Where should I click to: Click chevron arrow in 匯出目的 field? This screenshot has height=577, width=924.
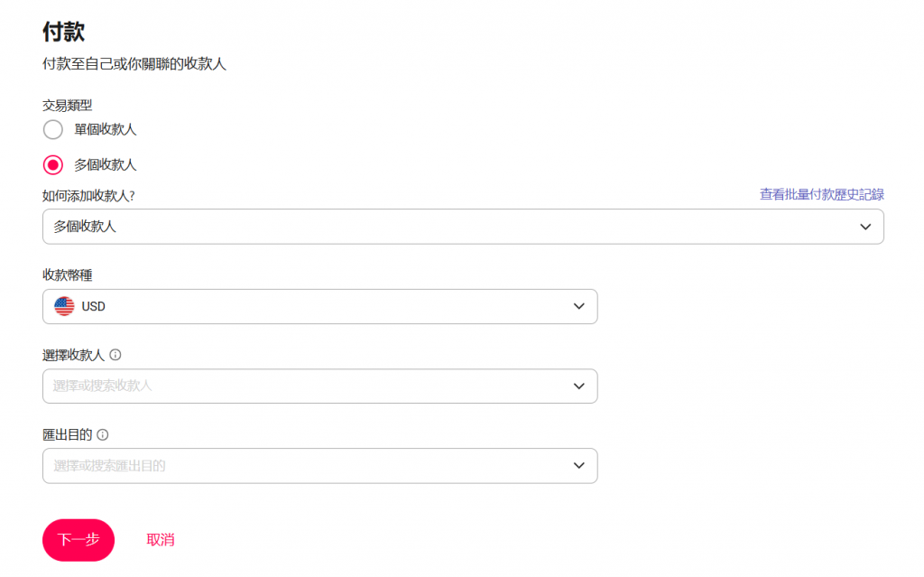tap(578, 466)
